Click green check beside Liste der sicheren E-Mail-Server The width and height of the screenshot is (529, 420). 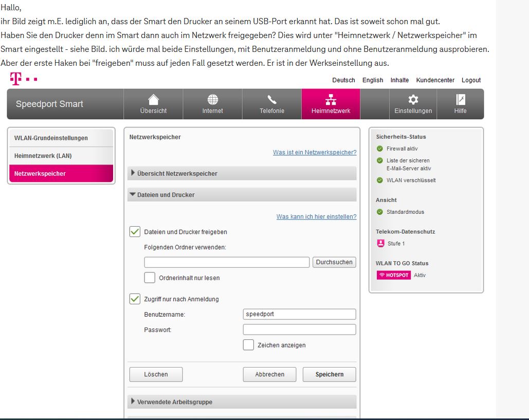coord(380,160)
